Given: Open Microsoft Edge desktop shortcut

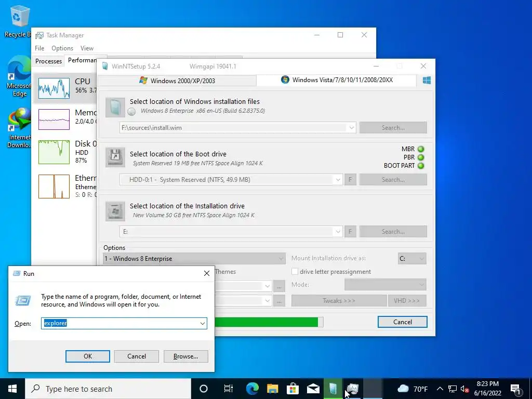Looking at the screenshot, I should point(19,76).
